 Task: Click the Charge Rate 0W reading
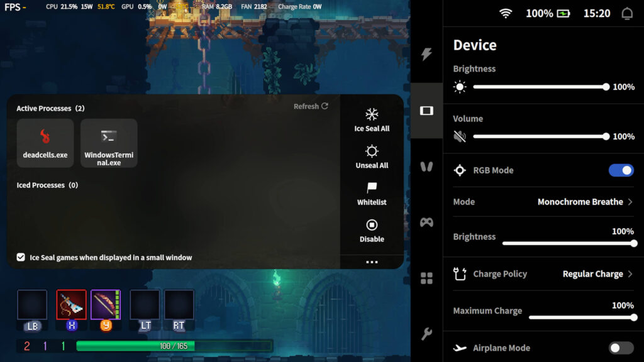[x=300, y=6]
